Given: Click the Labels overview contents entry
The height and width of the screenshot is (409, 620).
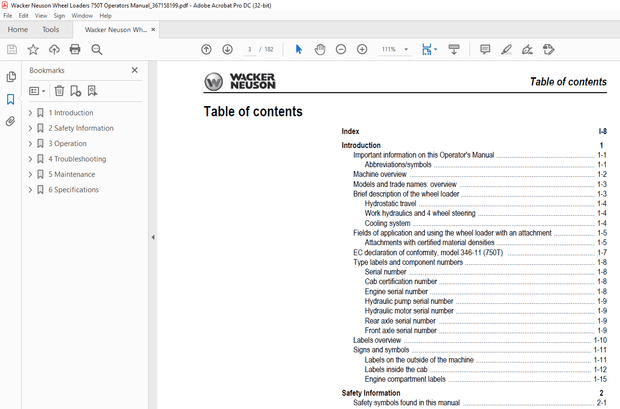Looking at the screenshot, I should coord(377,340).
